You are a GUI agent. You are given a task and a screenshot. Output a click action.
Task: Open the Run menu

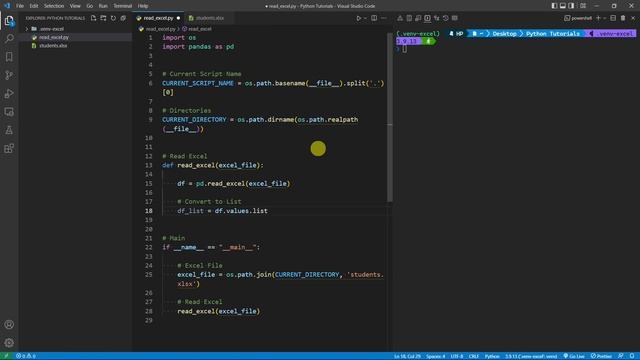point(103,6)
